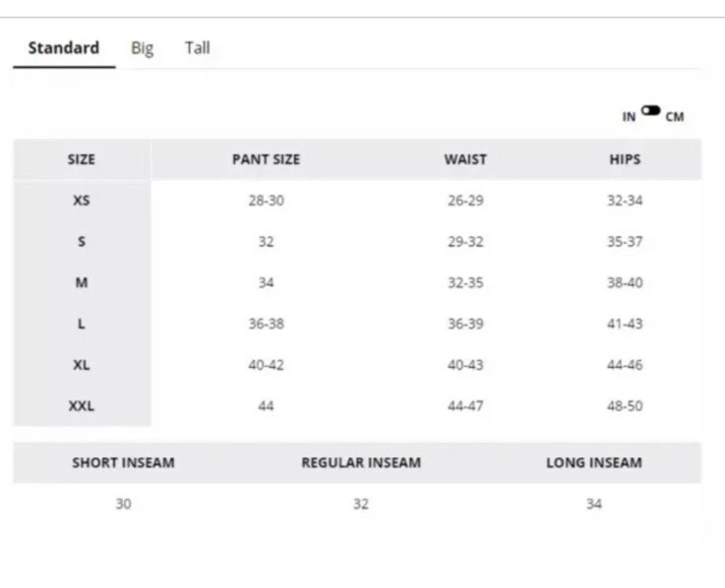Image resolution: width=725 pixels, height=588 pixels.
Task: Select the XS size row label
Action: tap(82, 201)
